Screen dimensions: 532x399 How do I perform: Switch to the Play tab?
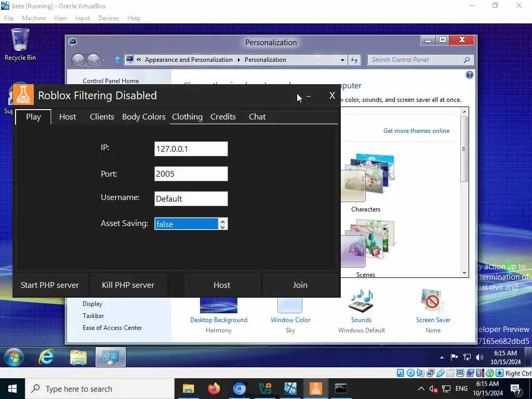pyautogui.click(x=33, y=117)
